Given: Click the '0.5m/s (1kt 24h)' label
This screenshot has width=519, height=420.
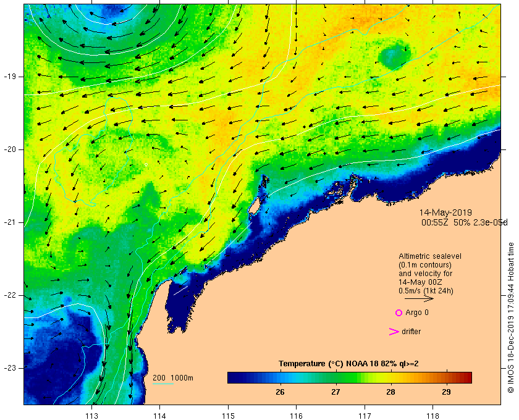Looking at the screenshot, I should [x=426, y=291].
